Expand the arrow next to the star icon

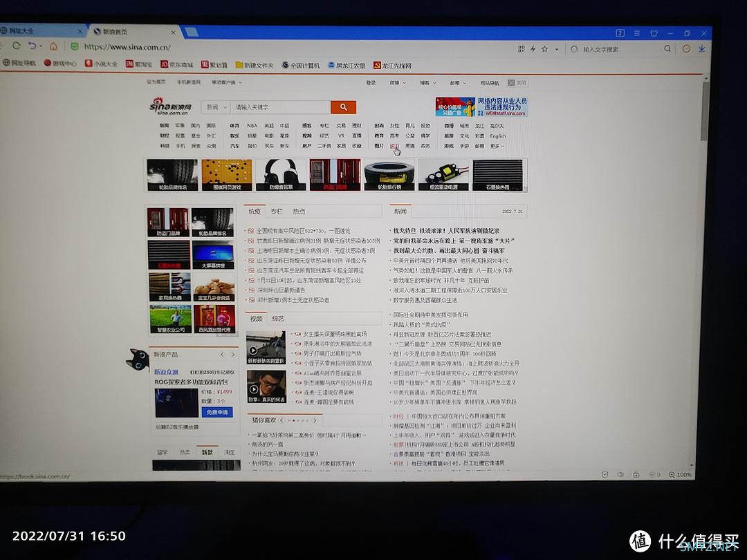556,49
